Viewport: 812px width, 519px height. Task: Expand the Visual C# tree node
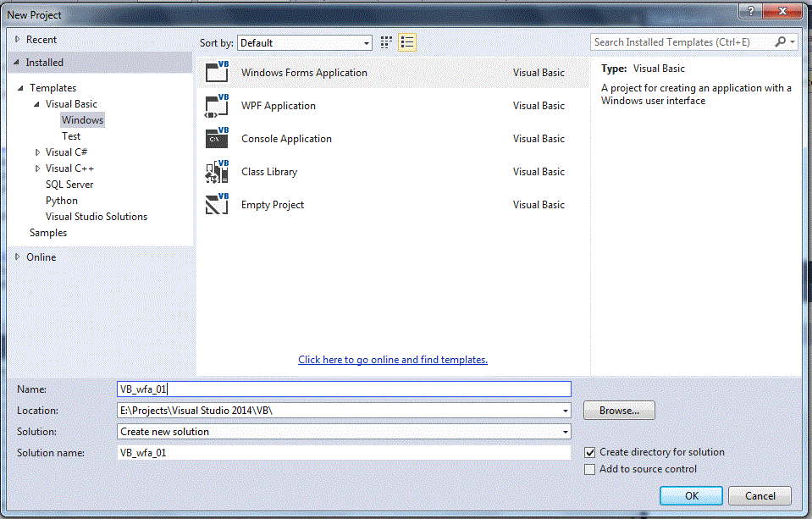pos(37,152)
